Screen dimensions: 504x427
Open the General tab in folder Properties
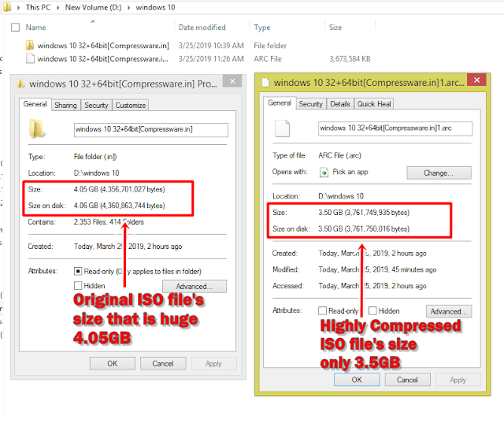tap(35, 104)
